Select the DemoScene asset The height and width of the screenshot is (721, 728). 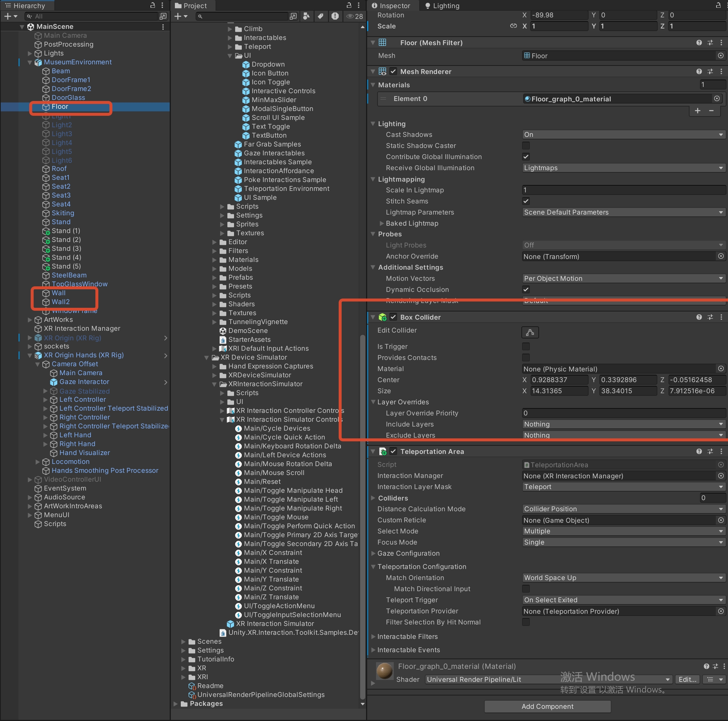coord(248,331)
